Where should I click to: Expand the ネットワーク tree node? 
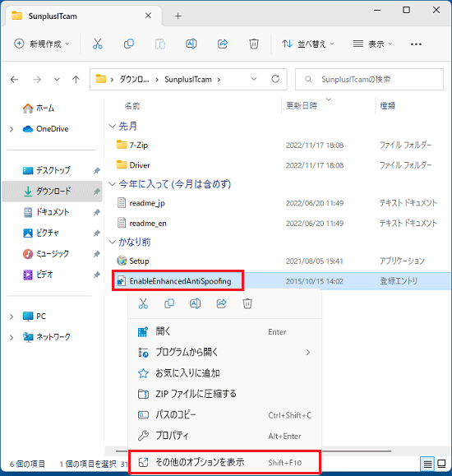(12, 337)
